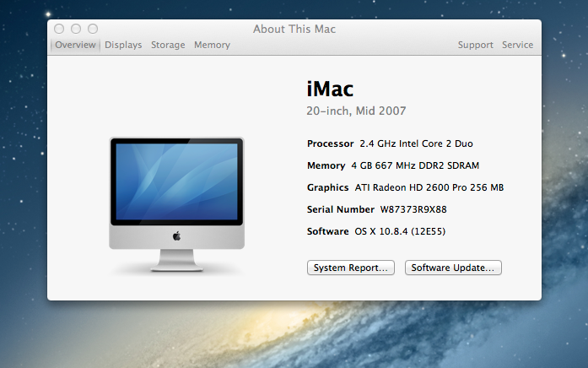Open the Support section
Viewport: 588px width, 368px height.
point(475,45)
